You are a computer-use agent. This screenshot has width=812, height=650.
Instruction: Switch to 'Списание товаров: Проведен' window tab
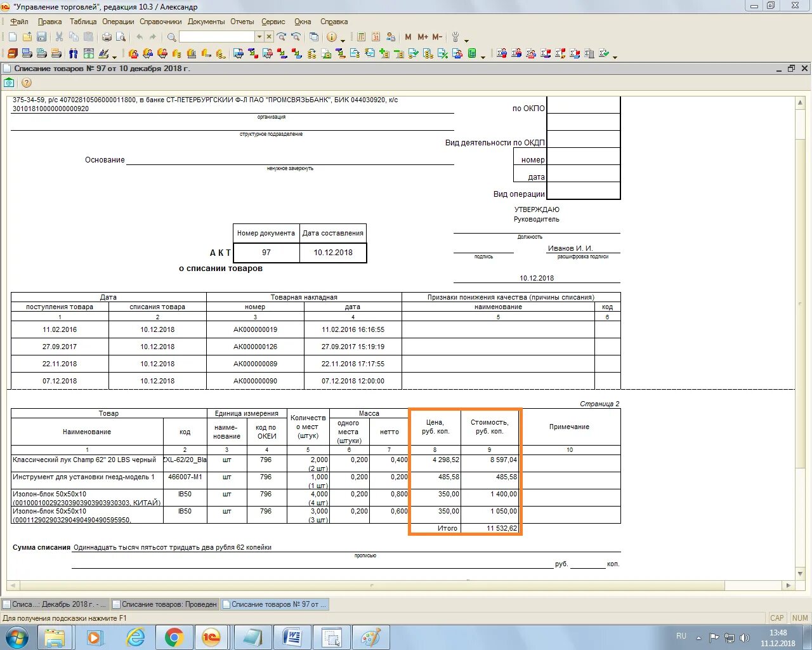[165, 604]
